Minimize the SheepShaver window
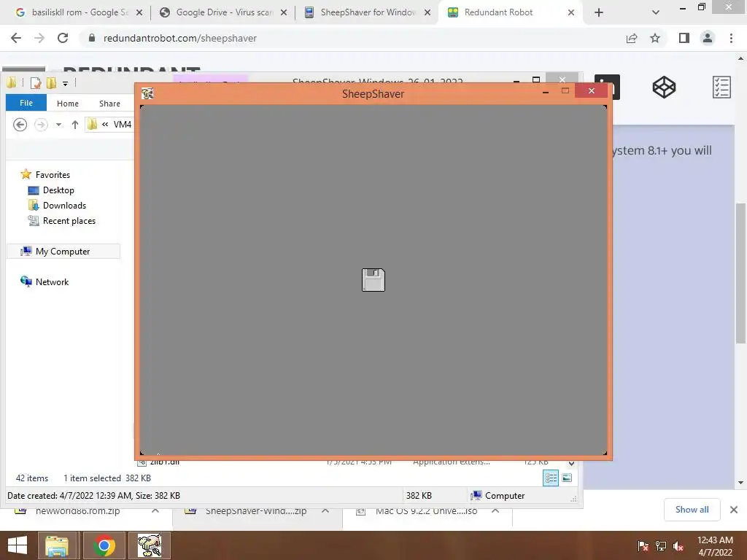Image resolution: width=747 pixels, height=560 pixels. click(x=546, y=91)
